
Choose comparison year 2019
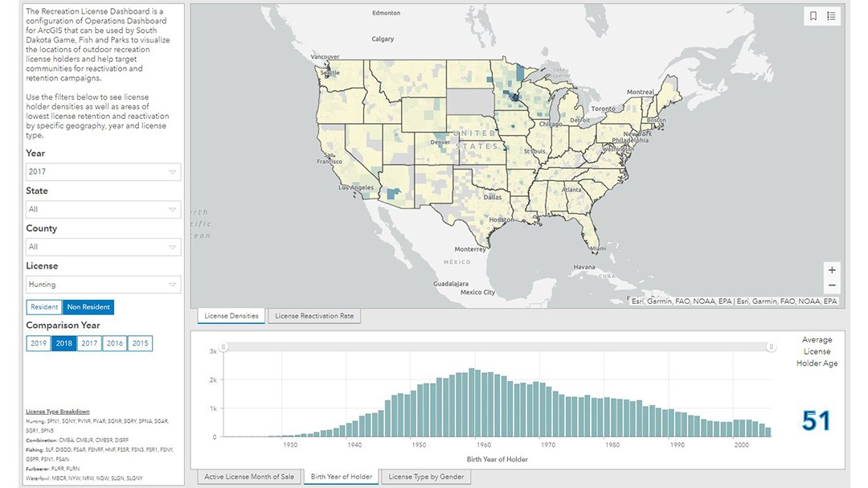pos(39,343)
